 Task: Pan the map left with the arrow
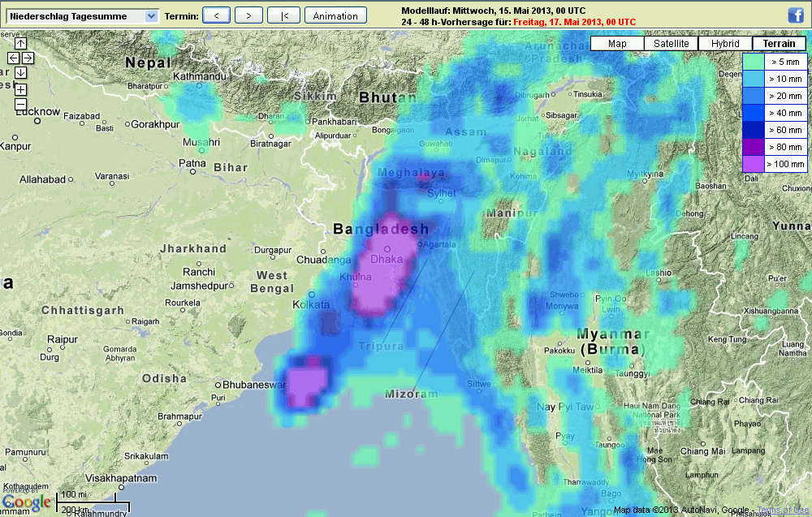pos(14,58)
